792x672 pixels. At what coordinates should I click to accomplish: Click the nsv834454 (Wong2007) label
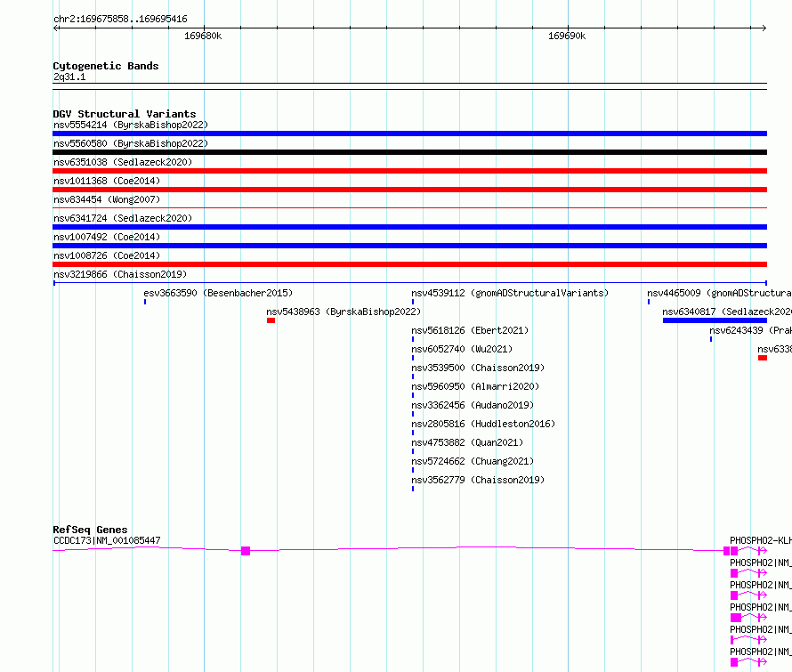(x=107, y=199)
